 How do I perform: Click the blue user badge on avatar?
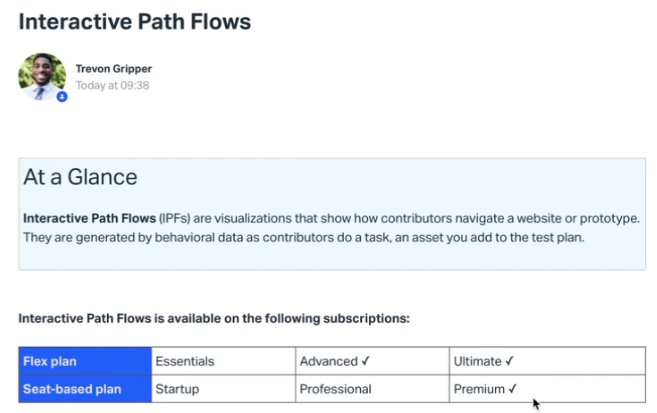tap(62, 97)
